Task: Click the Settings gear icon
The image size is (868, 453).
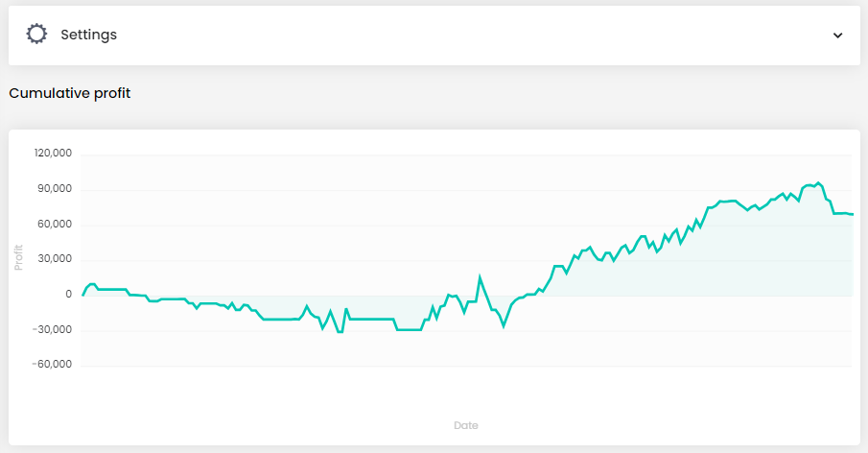Action: click(x=36, y=35)
